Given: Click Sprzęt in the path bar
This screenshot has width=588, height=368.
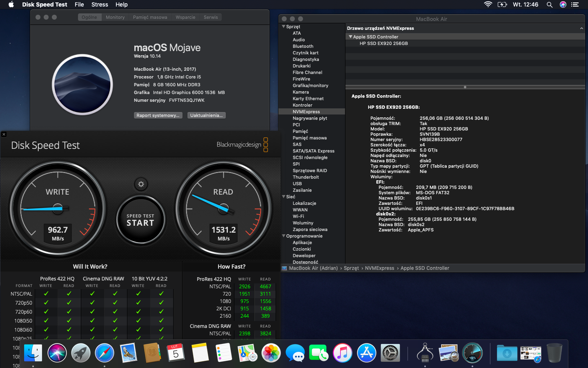Looking at the screenshot, I should coord(351,268).
